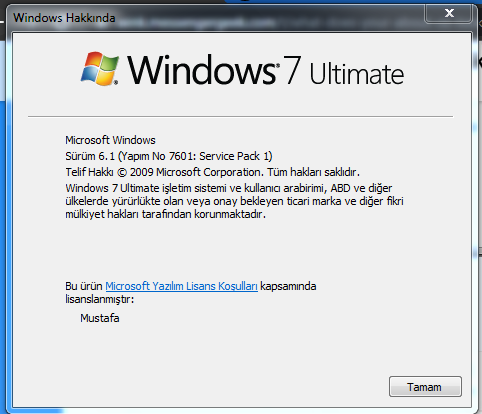Click the 'Microsoft Windows' text line
The height and width of the screenshot is (414, 482).
[110, 140]
